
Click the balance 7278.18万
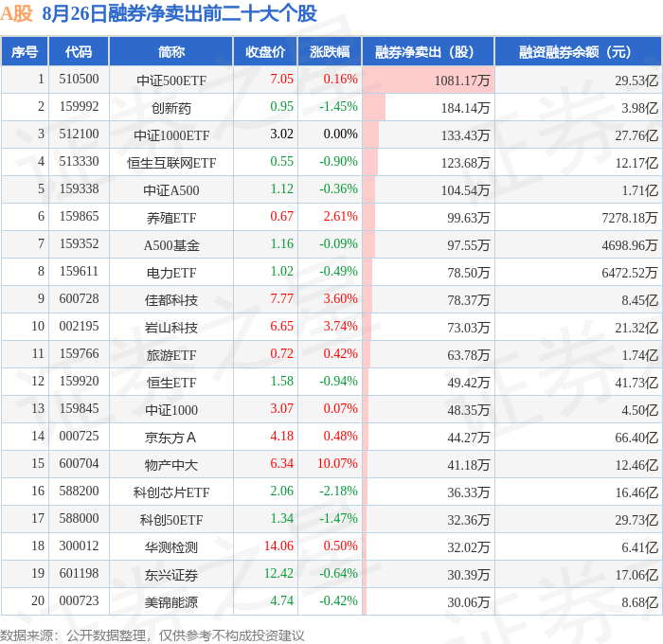[x=630, y=218]
